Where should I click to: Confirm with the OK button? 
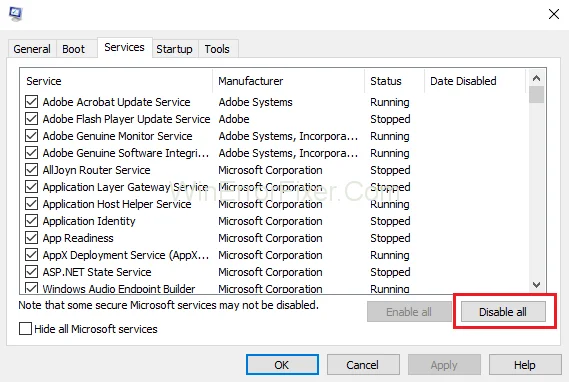[282, 365]
